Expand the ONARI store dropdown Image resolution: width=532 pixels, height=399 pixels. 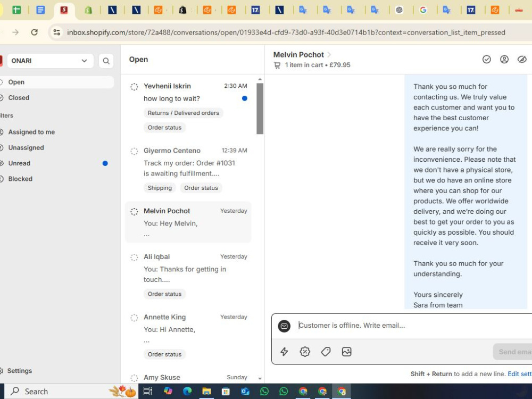50,61
